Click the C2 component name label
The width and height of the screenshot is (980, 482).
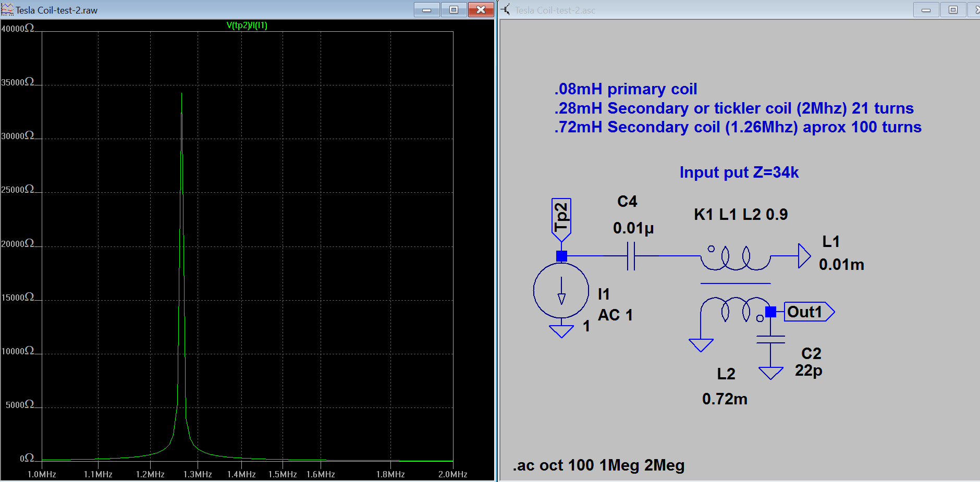(x=811, y=353)
